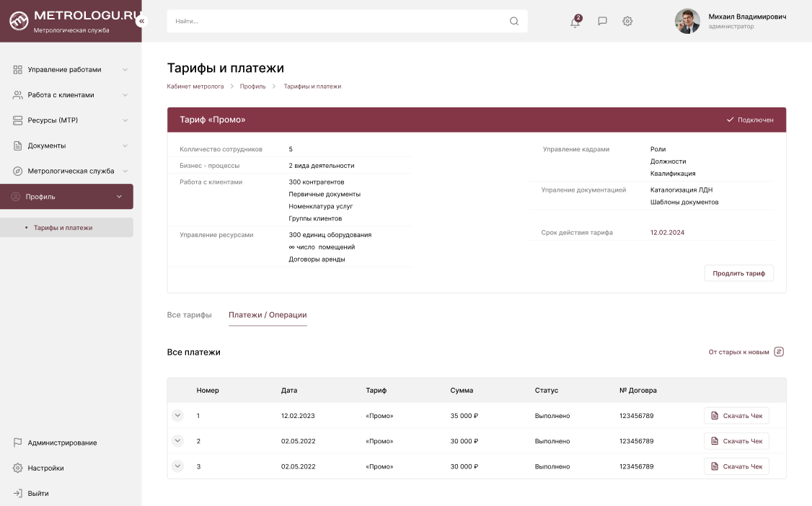This screenshot has width=812, height=506.
Task: Open the chat messages icon
Action: [602, 22]
